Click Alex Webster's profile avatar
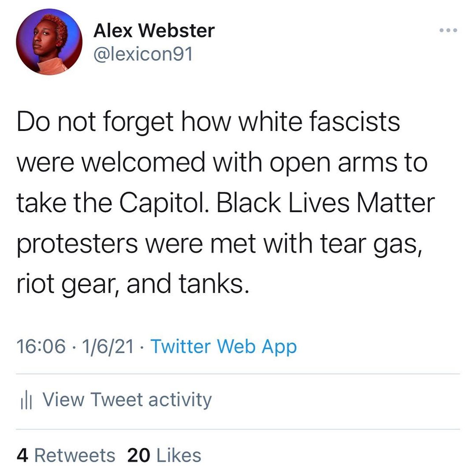Viewport: 476px width, 474px height. click(x=49, y=42)
